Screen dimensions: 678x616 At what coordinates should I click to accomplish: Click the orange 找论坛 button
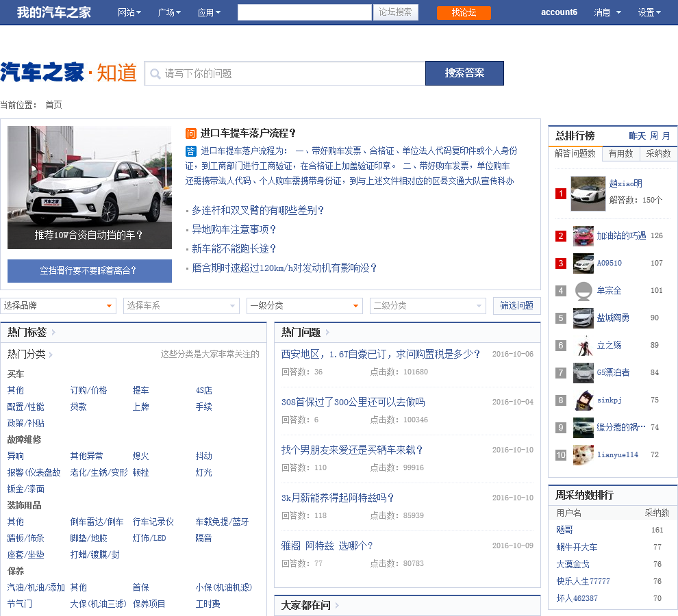click(464, 12)
